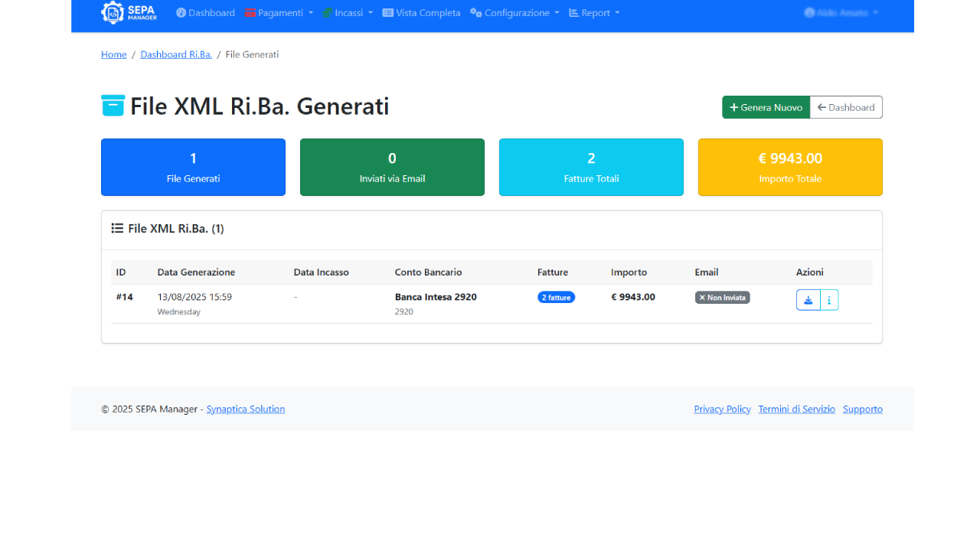Click the Importo Totale stat card
The height and width of the screenshot is (551, 980).
point(790,167)
